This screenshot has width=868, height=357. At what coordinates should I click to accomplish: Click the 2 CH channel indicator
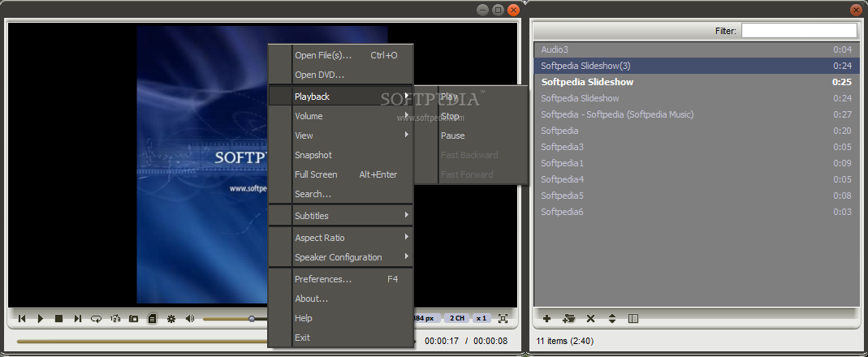pyautogui.click(x=456, y=318)
